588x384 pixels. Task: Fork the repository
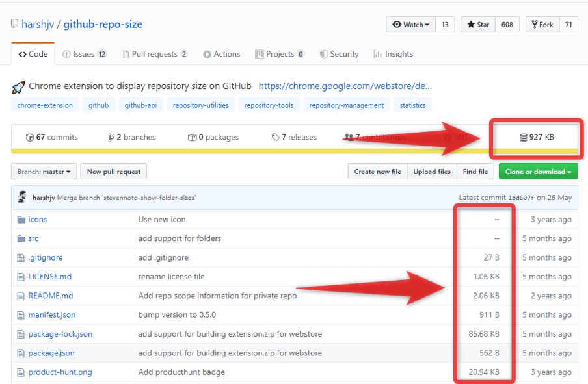(542, 25)
